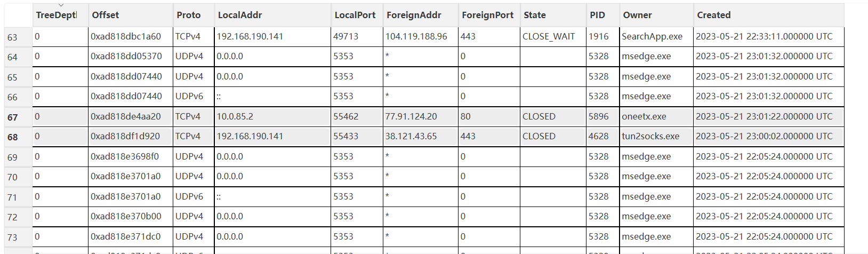Select local address 10.0.85.2 cell
Viewport: 868px width, 254px height.
coord(272,116)
